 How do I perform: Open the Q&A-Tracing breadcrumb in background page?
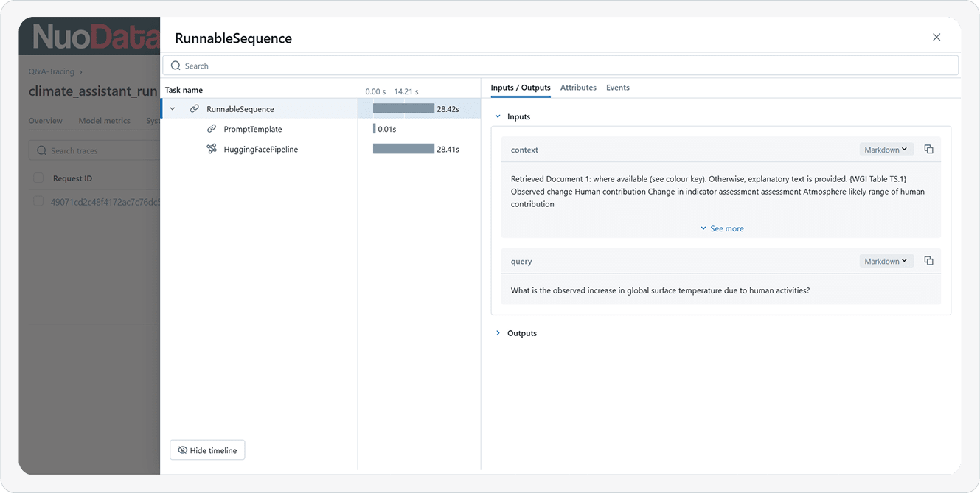pos(52,72)
